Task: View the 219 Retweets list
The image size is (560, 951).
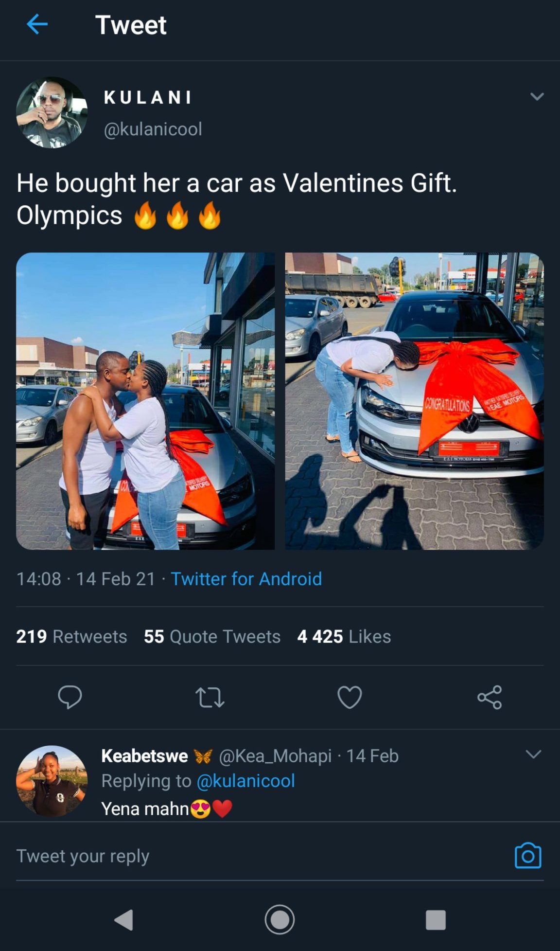Action: tap(71, 636)
